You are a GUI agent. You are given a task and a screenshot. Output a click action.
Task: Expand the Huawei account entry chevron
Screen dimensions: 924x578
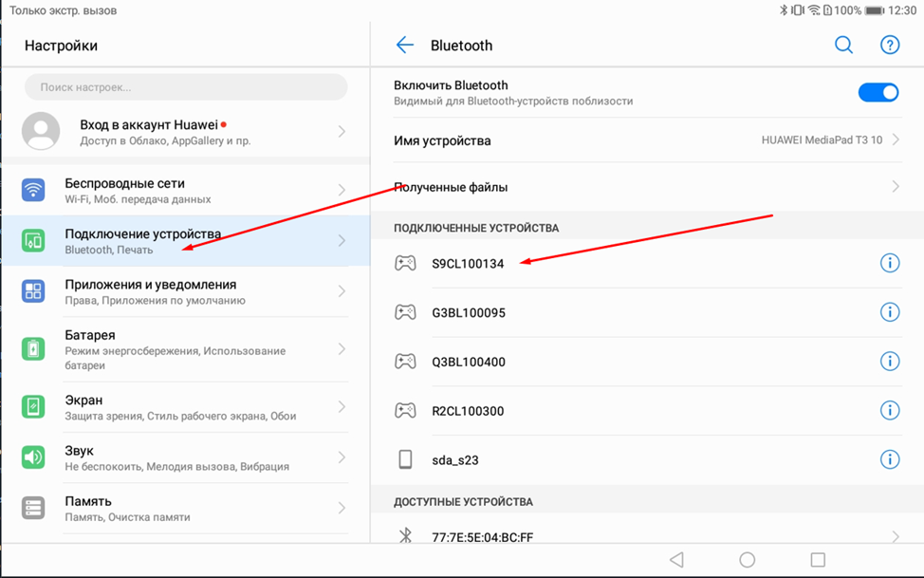click(x=342, y=131)
